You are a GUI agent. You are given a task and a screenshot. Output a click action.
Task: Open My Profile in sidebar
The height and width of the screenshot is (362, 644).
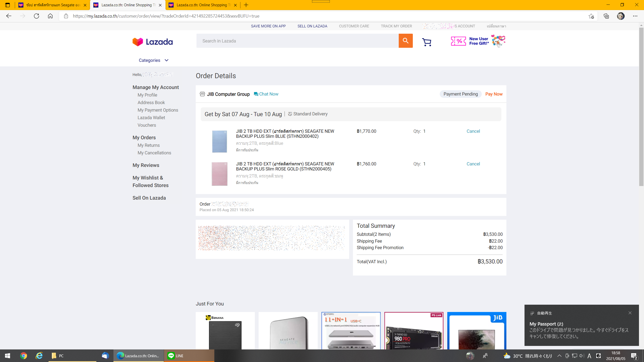tap(147, 95)
